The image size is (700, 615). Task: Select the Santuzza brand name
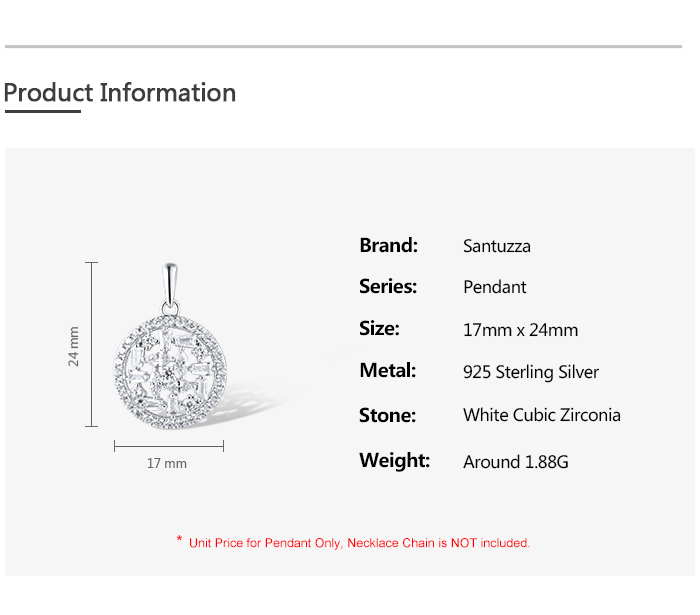497,246
